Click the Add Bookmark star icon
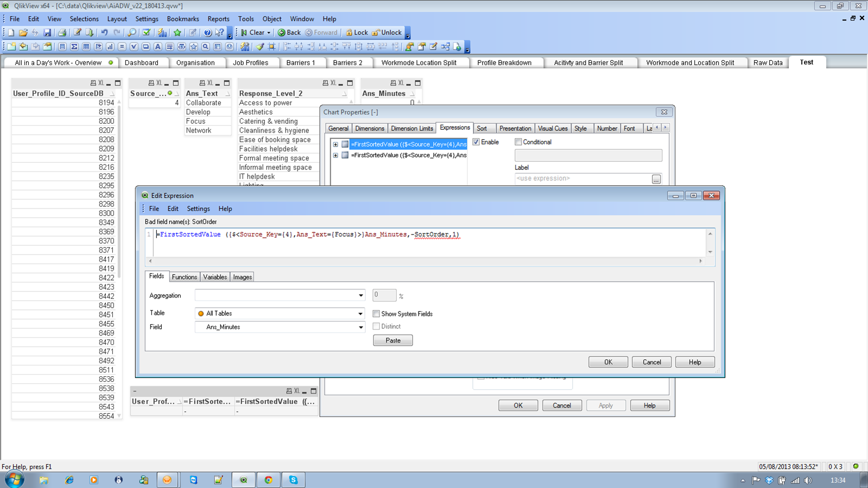The image size is (868, 488). pyautogui.click(x=178, y=33)
